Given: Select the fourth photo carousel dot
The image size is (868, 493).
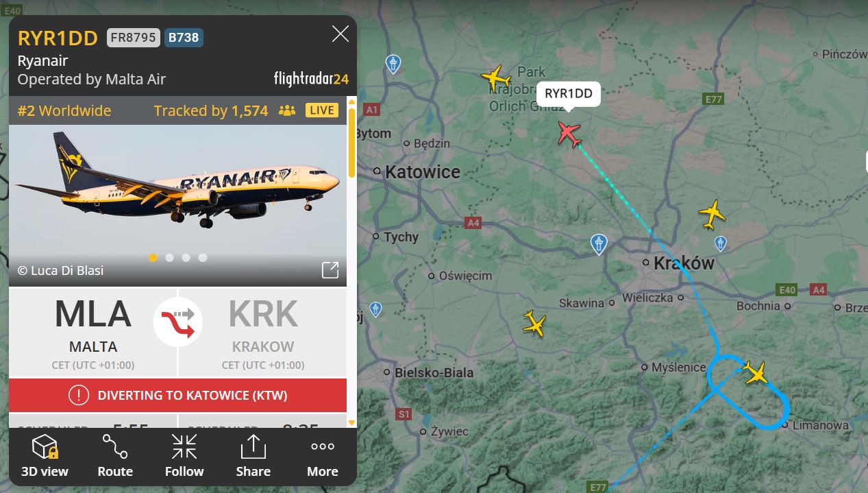Looking at the screenshot, I should (x=203, y=258).
